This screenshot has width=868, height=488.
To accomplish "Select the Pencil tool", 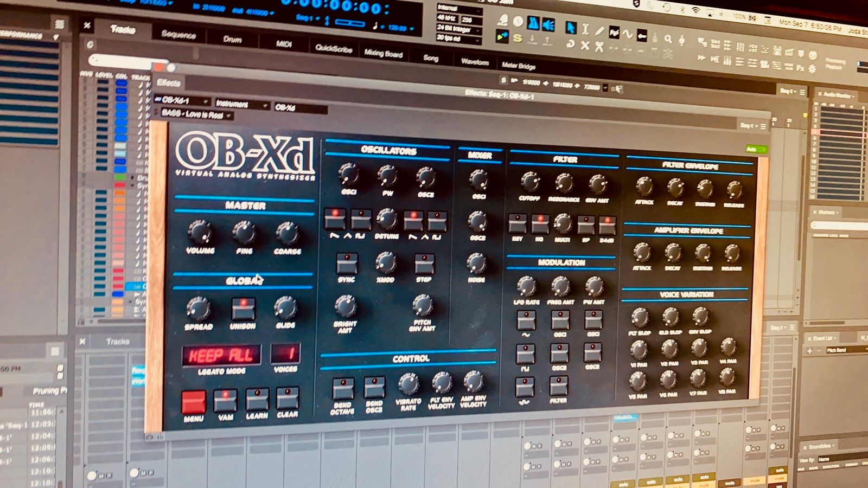I will [x=599, y=31].
